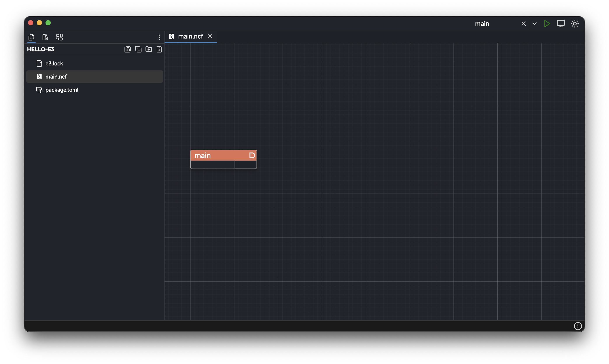609x364 pixels.
Task: Open the node flow panel from the sidebar
Action: [59, 37]
